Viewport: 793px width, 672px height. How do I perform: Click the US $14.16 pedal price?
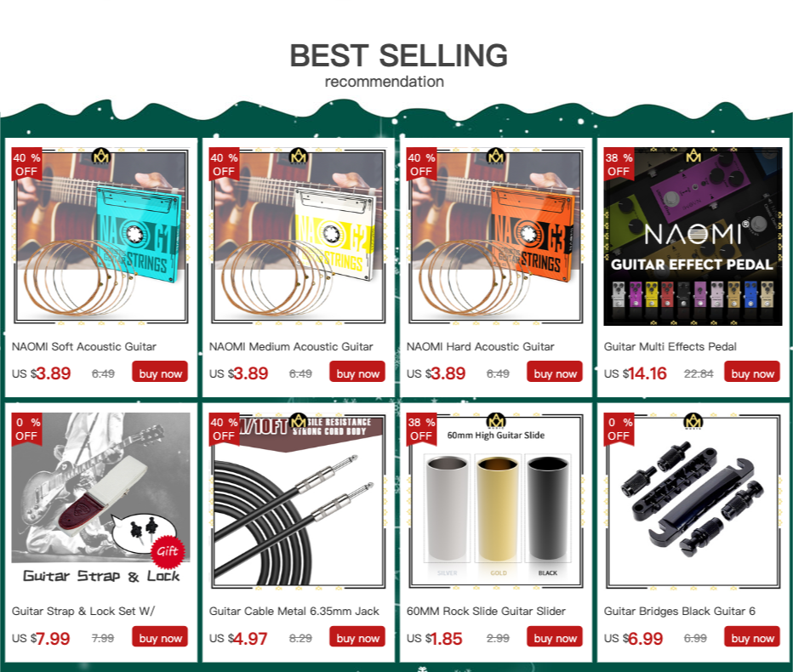(636, 373)
